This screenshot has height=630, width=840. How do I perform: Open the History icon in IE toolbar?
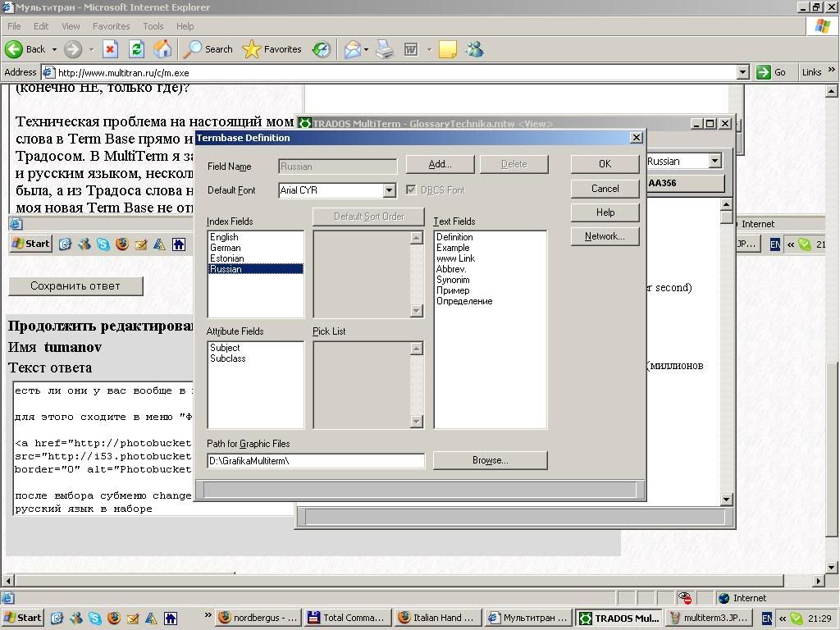tap(322, 49)
